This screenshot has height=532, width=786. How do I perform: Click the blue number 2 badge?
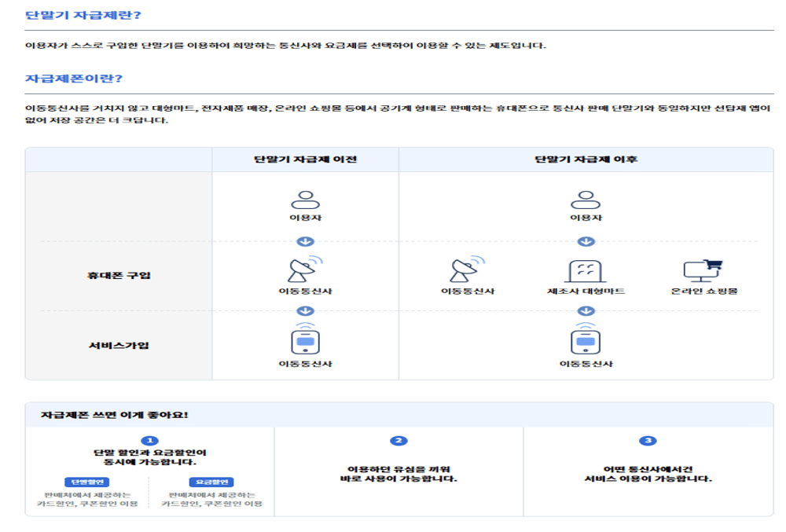[x=399, y=440]
